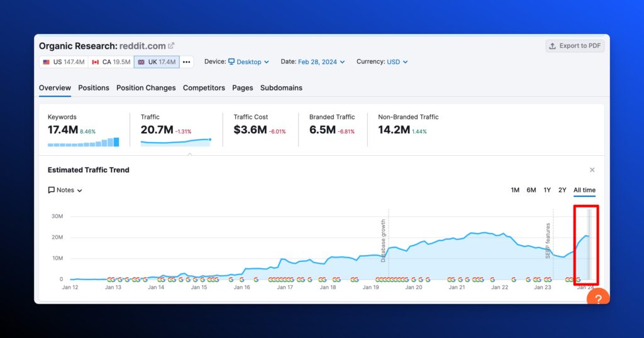Open the Currency USD dropdown
Image resolution: width=644 pixels, height=338 pixels.
(397, 62)
